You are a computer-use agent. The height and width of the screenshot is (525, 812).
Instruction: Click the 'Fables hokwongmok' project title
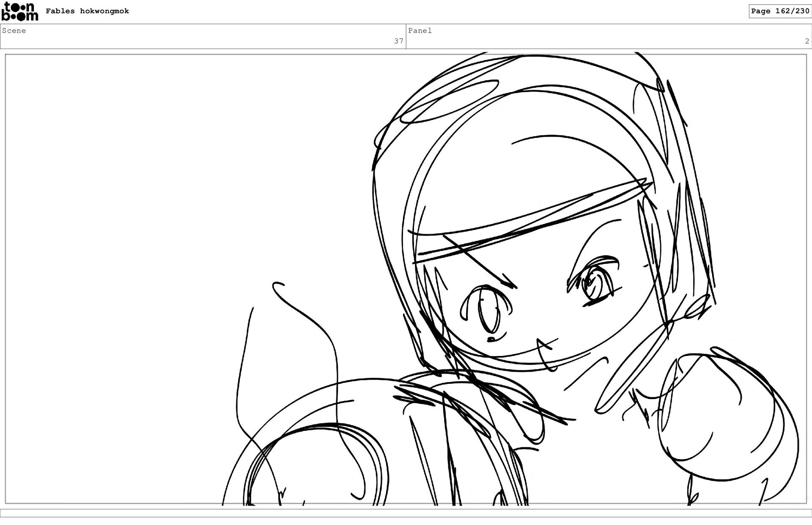87,11
